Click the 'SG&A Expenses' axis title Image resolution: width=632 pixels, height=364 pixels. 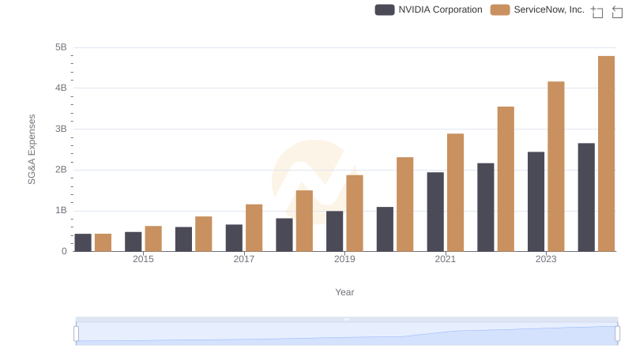coord(32,149)
